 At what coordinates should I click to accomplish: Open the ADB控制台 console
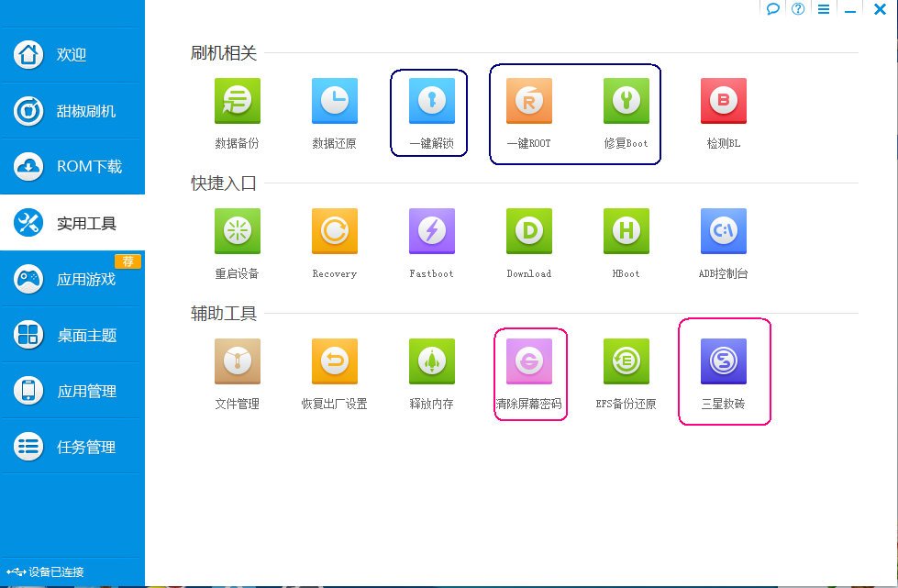724,231
